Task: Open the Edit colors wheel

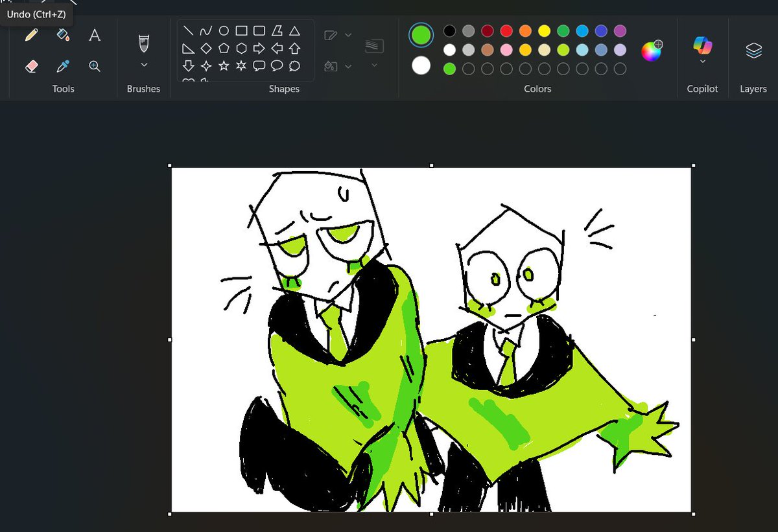Action: point(652,51)
